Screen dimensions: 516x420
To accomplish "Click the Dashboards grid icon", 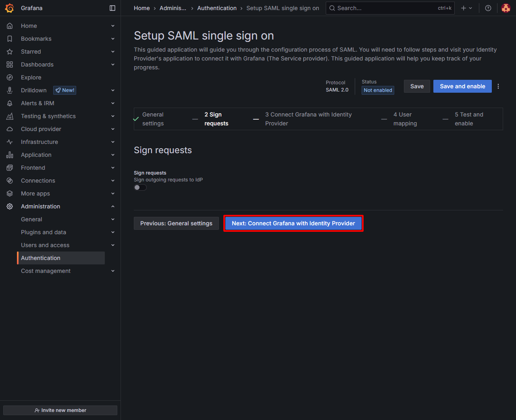I will coord(10,64).
